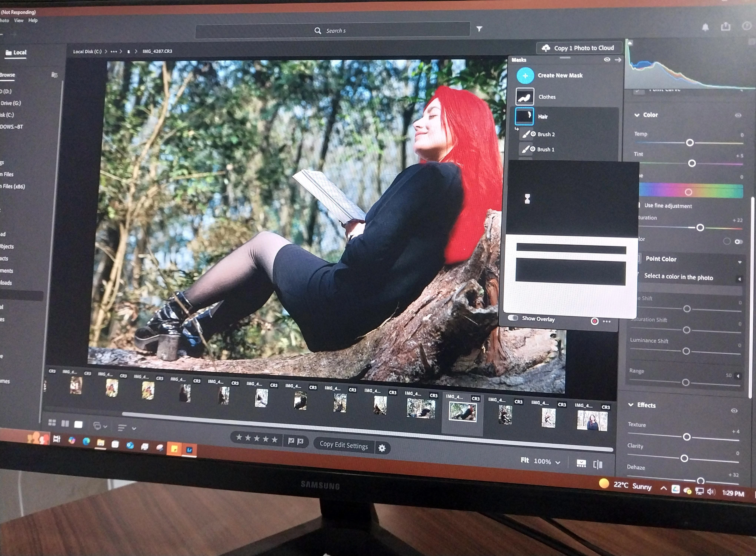
Task: Open the notifications bell icon
Action: 705,27
